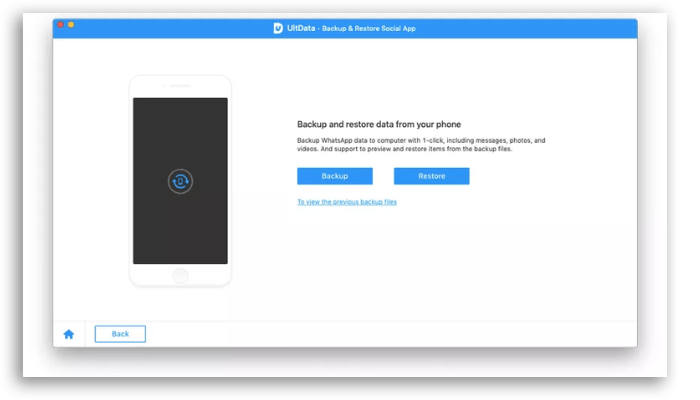This screenshot has width=700, height=400.
Task: Open the previous backup files link
Action: [x=347, y=202]
